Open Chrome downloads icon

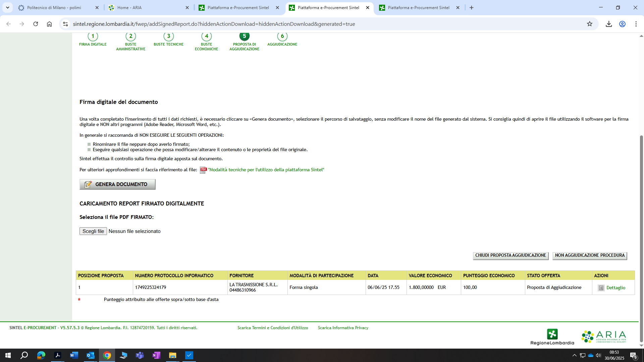coord(609,24)
